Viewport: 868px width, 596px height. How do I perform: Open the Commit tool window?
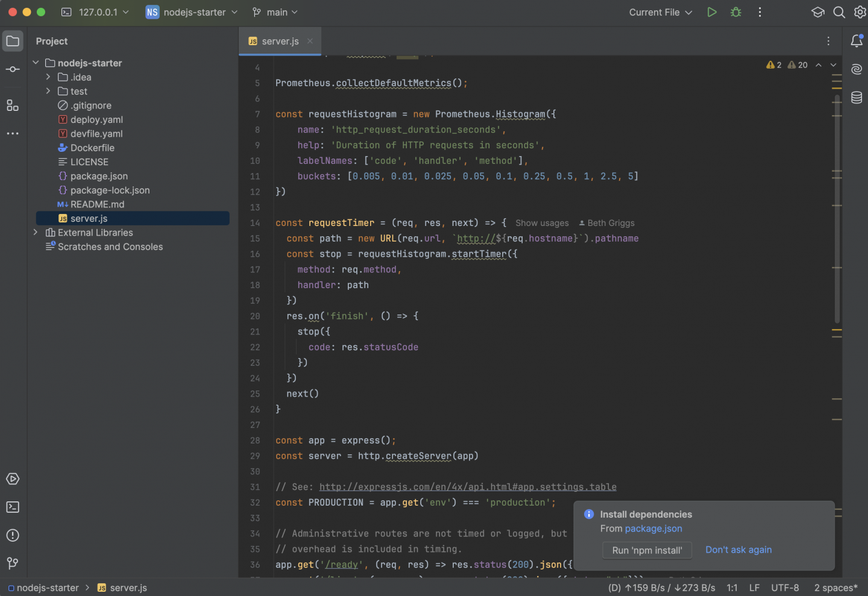pyautogui.click(x=13, y=69)
